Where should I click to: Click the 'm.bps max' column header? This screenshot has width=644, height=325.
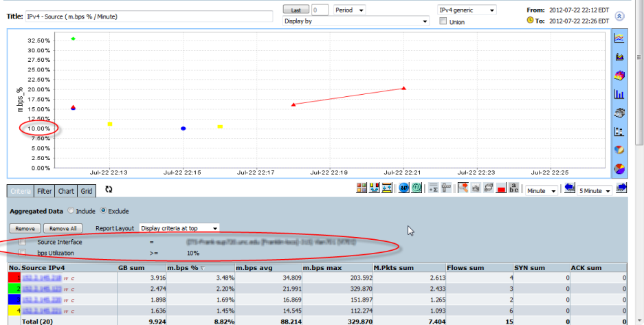pyautogui.click(x=337, y=267)
